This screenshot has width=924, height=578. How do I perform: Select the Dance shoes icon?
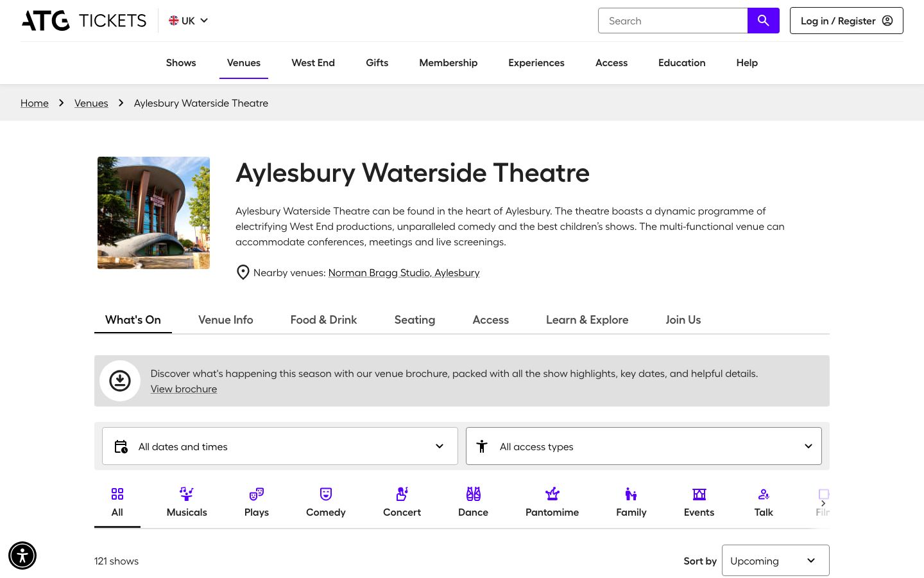(x=474, y=494)
